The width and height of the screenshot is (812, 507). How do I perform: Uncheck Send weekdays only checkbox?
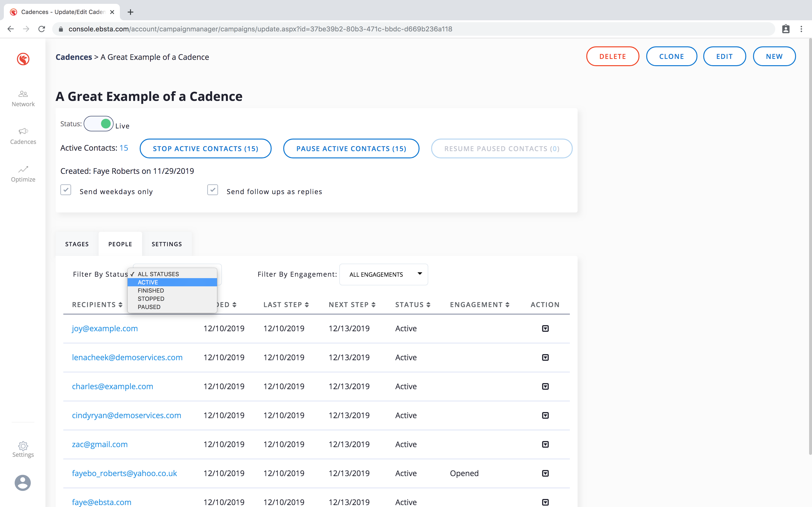click(x=66, y=190)
